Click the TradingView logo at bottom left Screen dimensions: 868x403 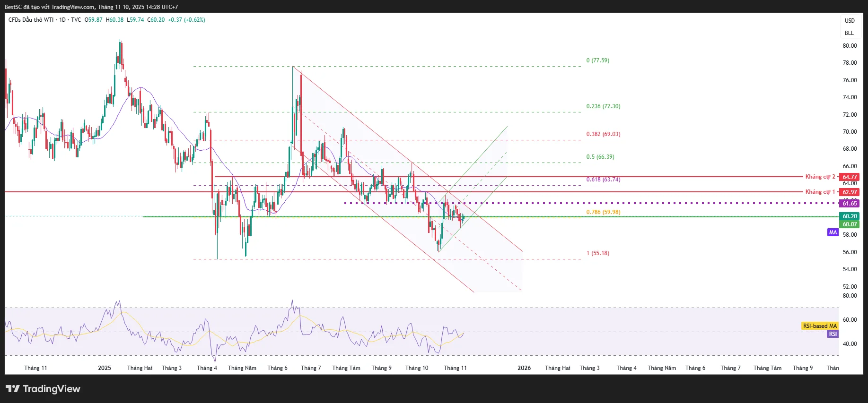point(43,389)
